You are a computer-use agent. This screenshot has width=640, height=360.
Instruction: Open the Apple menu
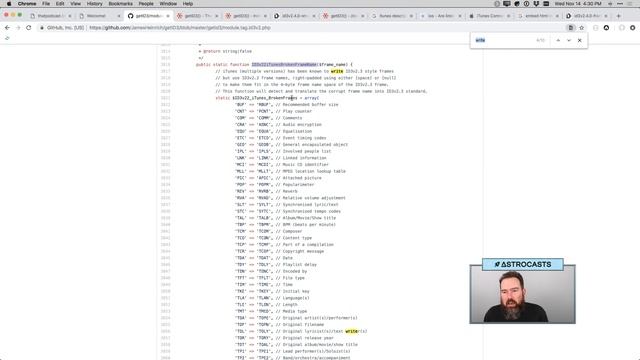[x=9, y=4]
